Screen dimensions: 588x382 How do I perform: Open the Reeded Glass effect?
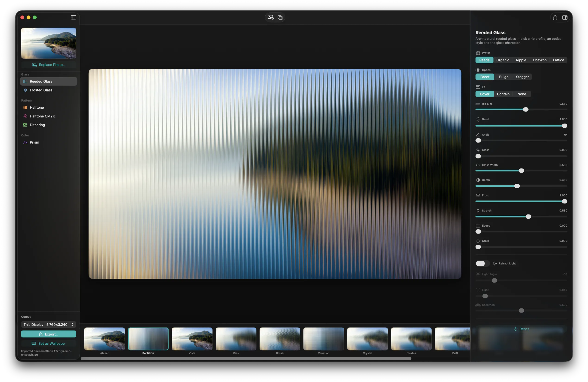point(48,81)
